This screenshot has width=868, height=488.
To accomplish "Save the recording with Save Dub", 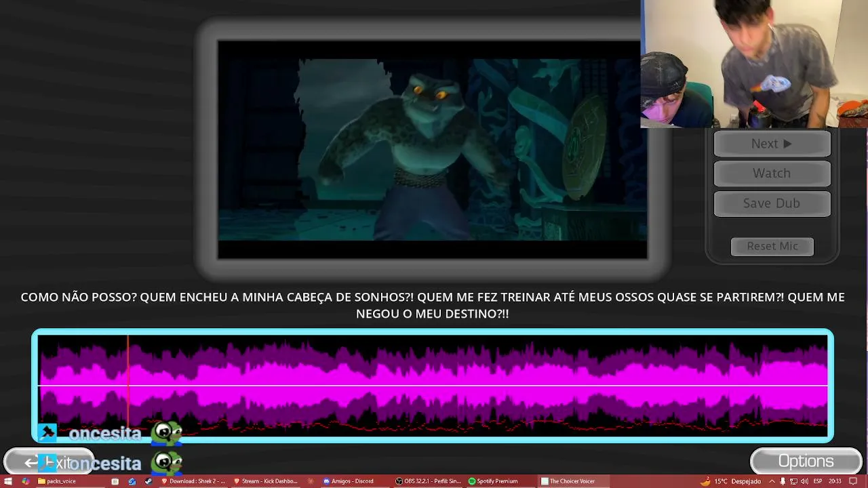I will click(x=772, y=203).
